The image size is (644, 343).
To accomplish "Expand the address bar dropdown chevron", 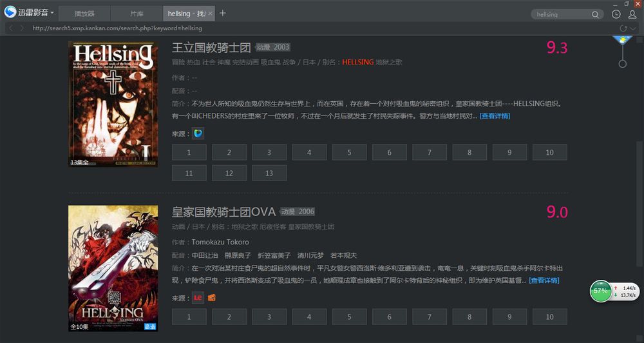I will pyautogui.click(x=633, y=28).
